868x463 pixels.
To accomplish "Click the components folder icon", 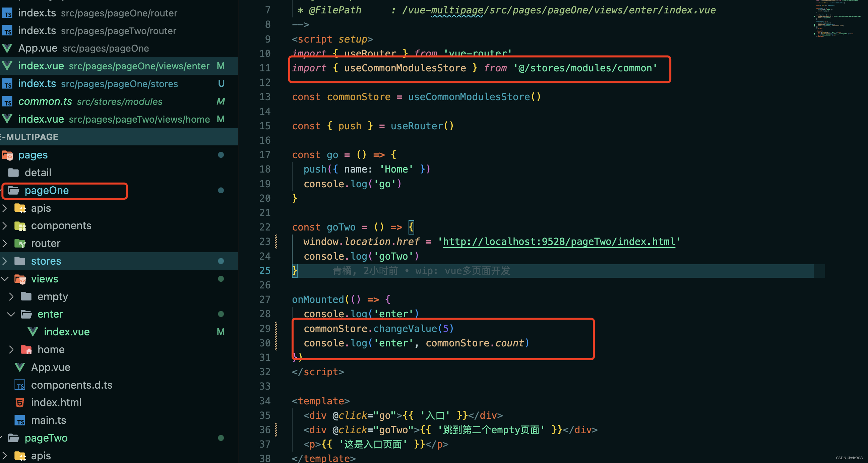I will point(20,226).
